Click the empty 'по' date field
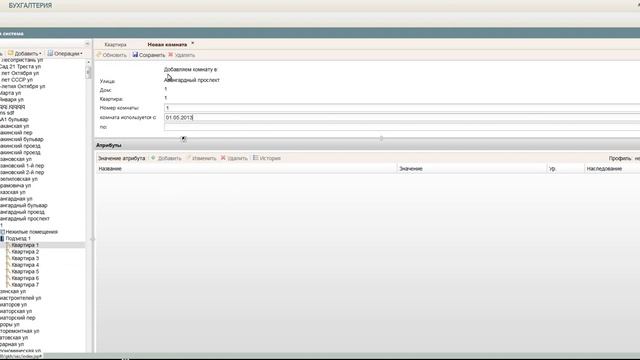This screenshot has width=640, height=360. (x=402, y=127)
